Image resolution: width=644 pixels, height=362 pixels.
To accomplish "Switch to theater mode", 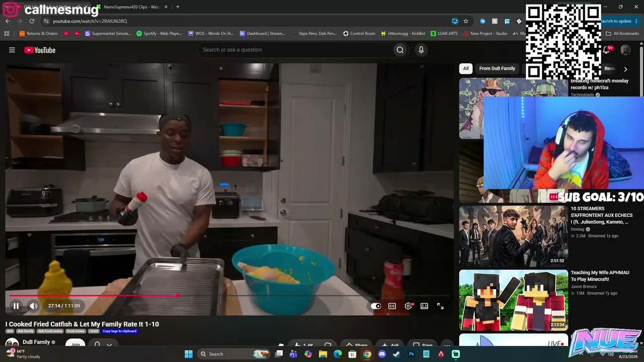I will coord(424,306).
